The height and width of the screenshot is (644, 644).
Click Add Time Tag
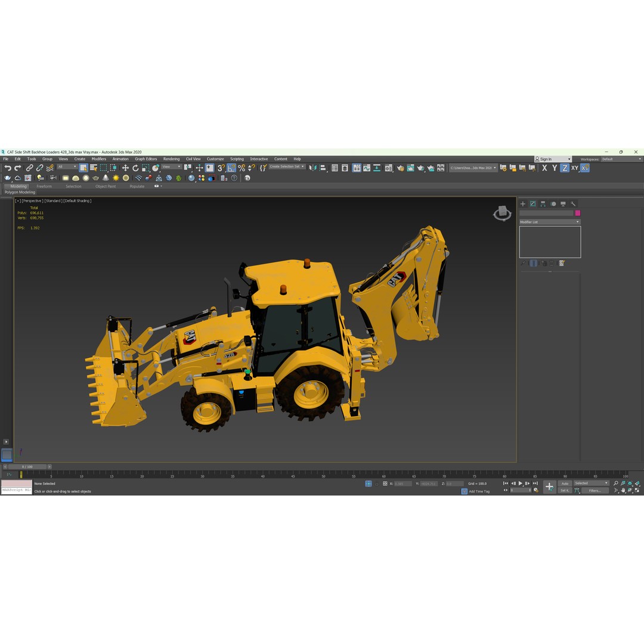479,491
